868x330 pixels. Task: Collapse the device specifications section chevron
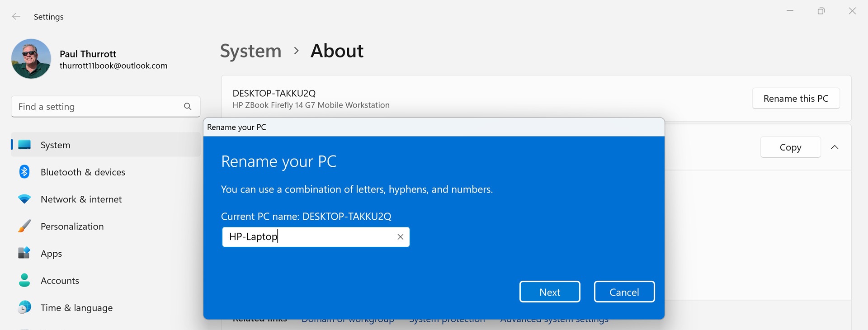click(x=835, y=147)
